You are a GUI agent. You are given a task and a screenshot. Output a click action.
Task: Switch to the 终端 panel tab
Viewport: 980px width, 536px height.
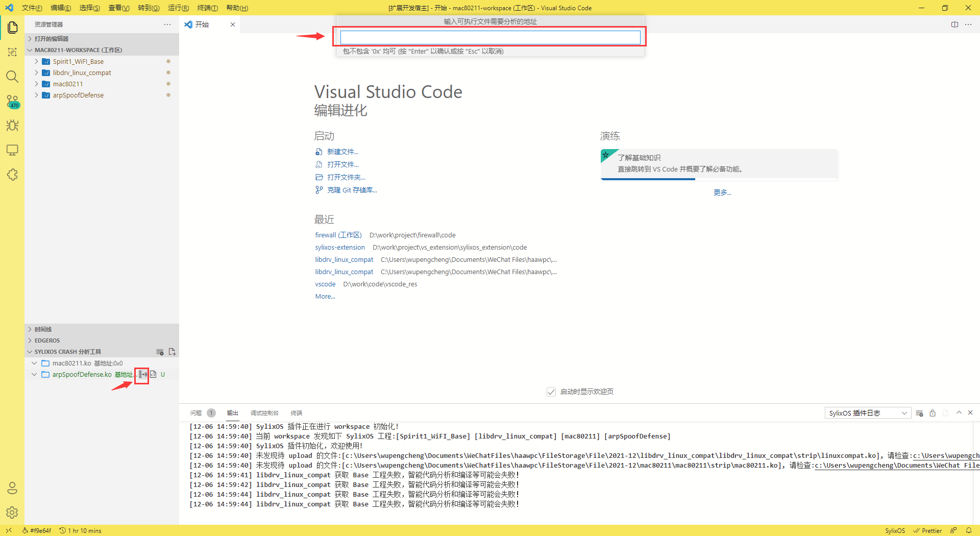pyautogui.click(x=297, y=413)
